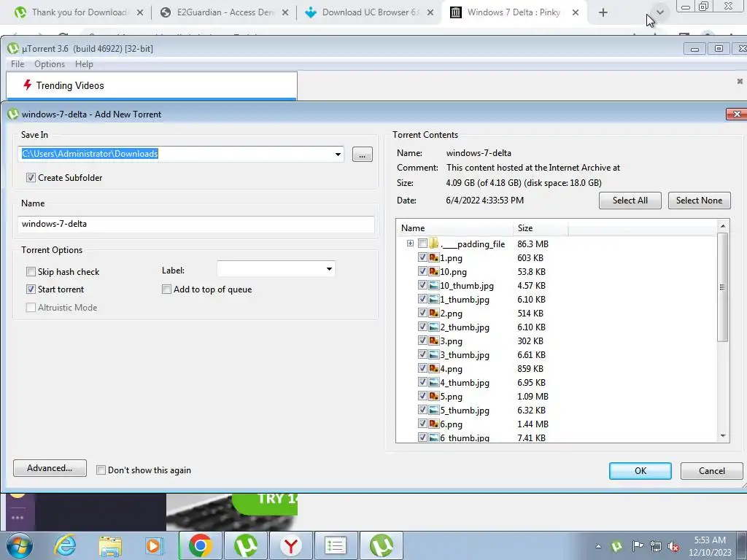Click the 2.png file type icon

pyautogui.click(x=433, y=313)
